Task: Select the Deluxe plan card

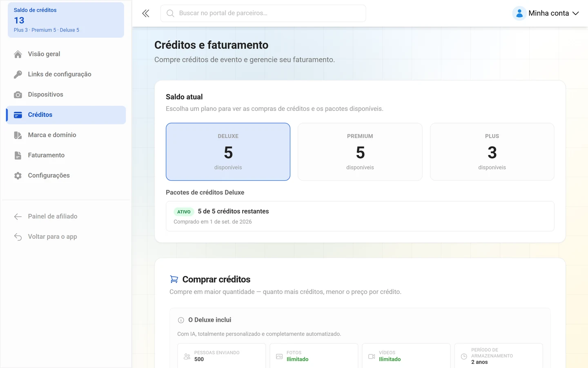Action: click(228, 152)
